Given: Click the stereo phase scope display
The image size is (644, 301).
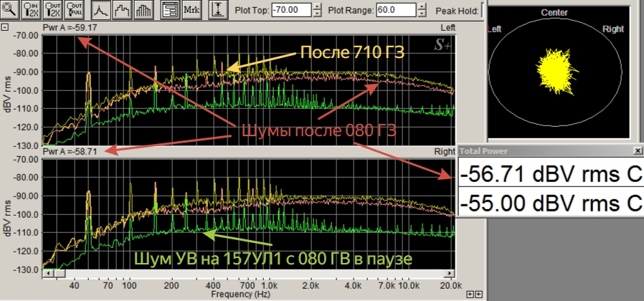Looking at the screenshot, I should coord(558,72).
